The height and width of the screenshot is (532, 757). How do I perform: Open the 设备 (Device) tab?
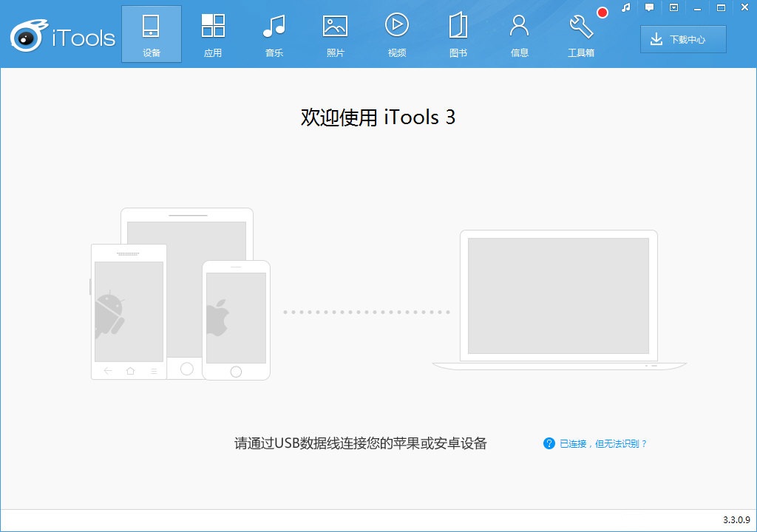coord(151,34)
